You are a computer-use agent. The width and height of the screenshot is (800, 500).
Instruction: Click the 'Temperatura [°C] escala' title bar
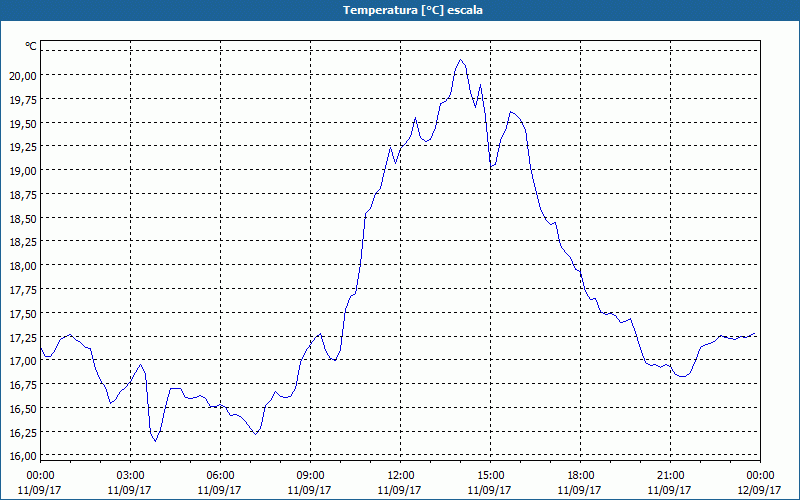pos(400,10)
